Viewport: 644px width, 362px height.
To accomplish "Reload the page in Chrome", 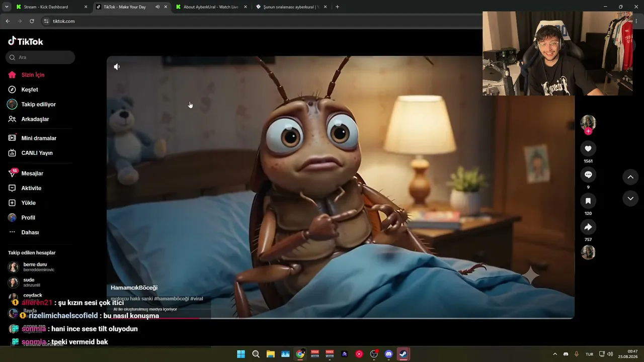I will point(32,21).
